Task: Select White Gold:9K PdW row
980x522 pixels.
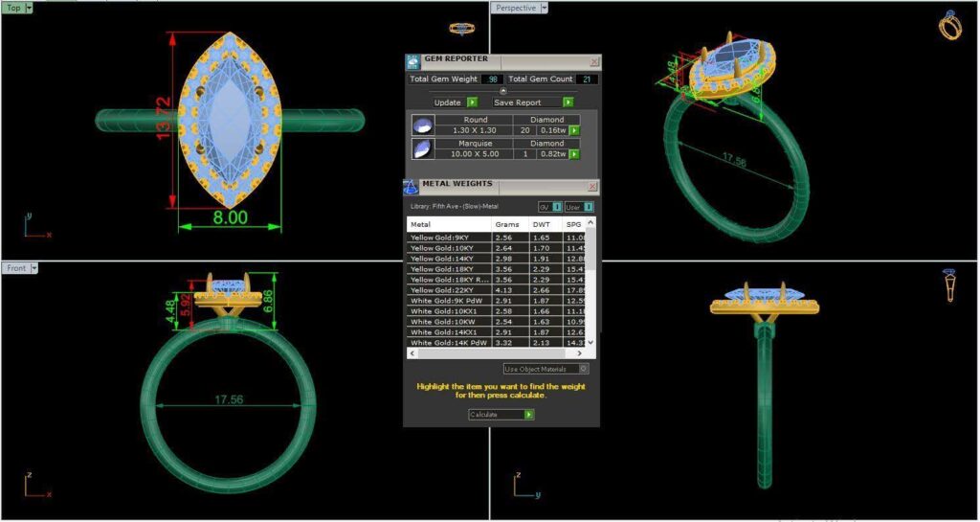Action: click(497, 301)
